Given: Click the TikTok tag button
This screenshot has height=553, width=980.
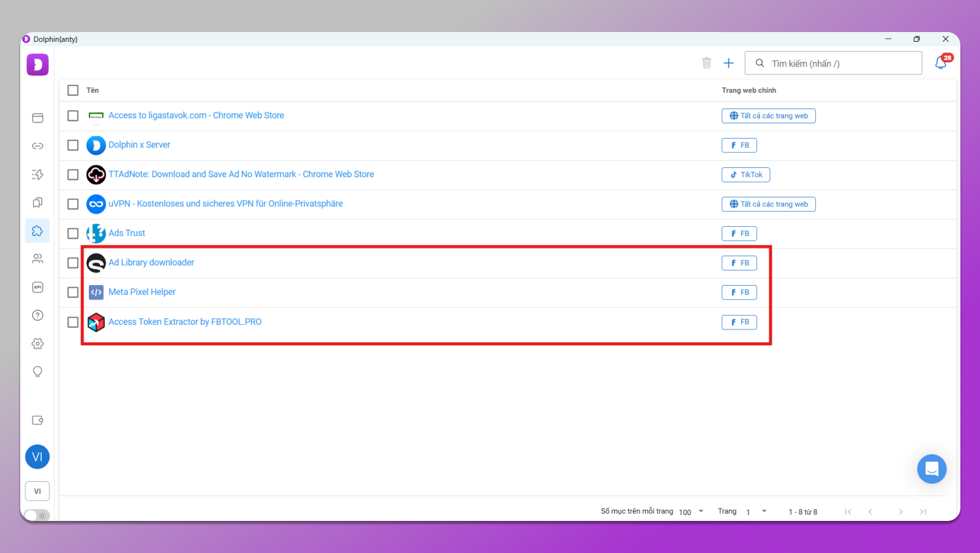Looking at the screenshot, I should (745, 175).
